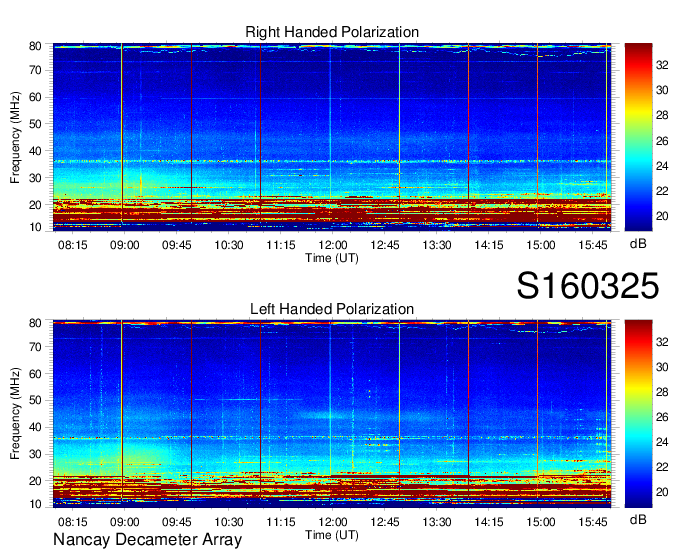Click "Frequency (MHz)" axis label of Left Handed plot
This screenshot has width=680, height=552.
coord(15,414)
